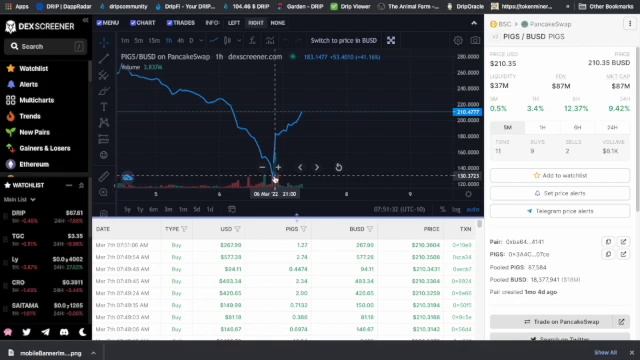Select the zoom-in magnifier tool
The image size is (640, 360).
point(104,192)
